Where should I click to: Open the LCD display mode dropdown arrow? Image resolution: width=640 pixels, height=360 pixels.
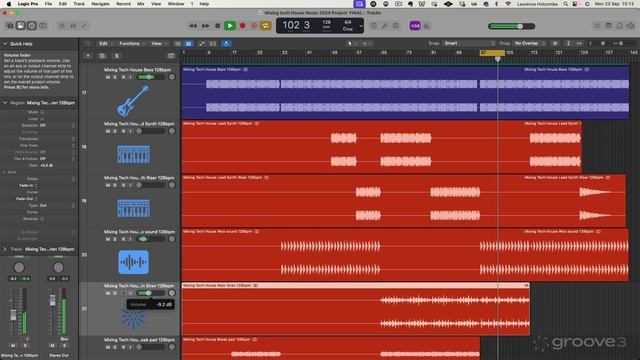click(361, 26)
